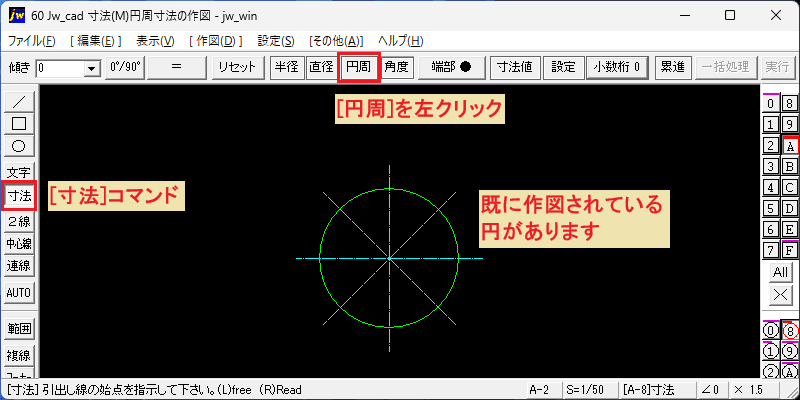Toggle layer 5 square button
The height and width of the screenshot is (400, 800).
coord(770,208)
